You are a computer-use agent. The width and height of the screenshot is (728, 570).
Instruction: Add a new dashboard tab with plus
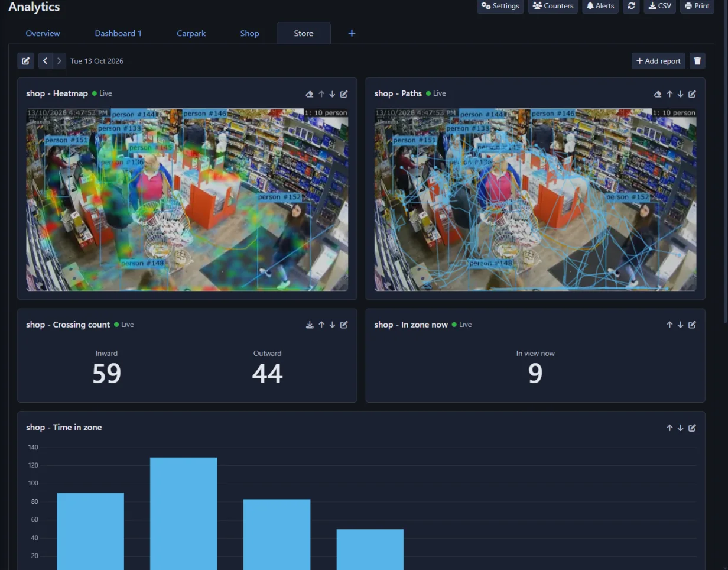point(352,33)
